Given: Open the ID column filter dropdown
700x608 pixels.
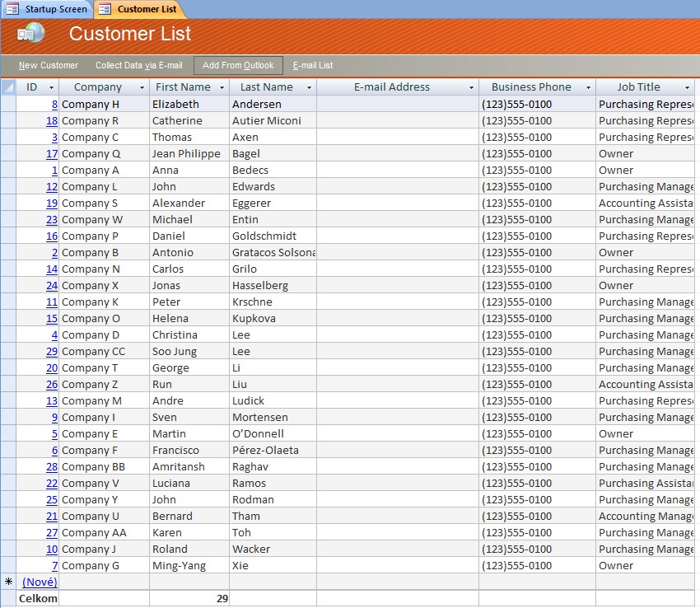Looking at the screenshot, I should pos(51,87).
